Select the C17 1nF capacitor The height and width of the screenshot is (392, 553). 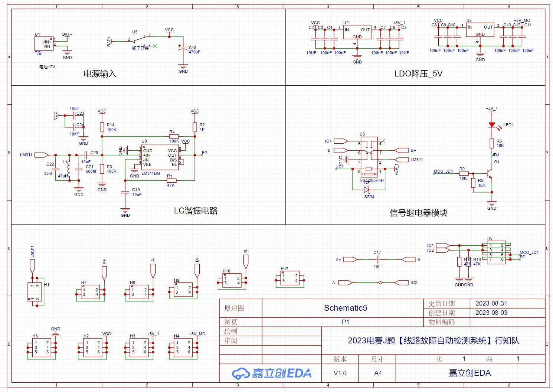[377, 259]
